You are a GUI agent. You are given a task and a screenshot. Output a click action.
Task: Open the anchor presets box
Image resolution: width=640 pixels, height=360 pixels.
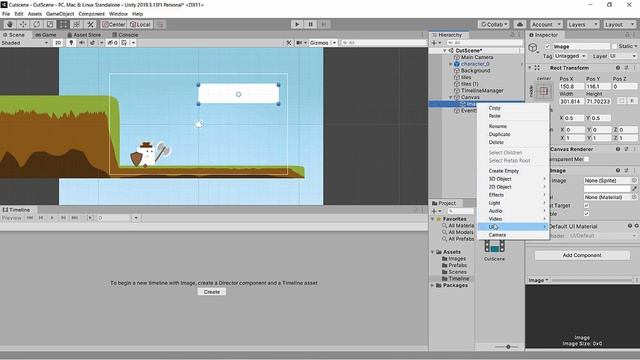point(543,91)
